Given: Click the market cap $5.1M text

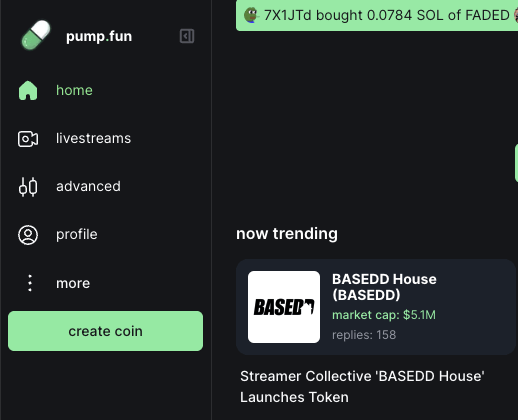Looking at the screenshot, I should point(384,315).
